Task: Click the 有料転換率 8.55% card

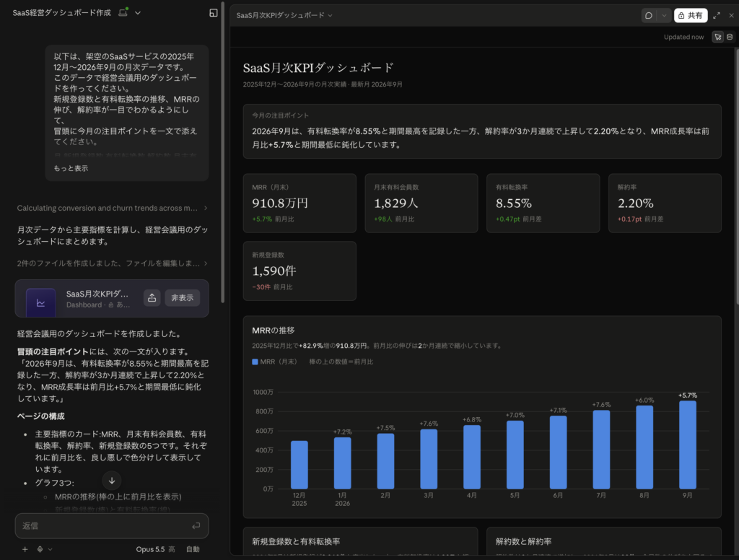Action: click(543, 204)
